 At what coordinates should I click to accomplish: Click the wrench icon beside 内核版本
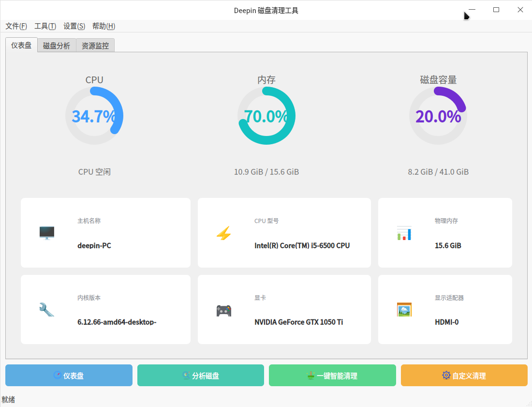[46, 309]
